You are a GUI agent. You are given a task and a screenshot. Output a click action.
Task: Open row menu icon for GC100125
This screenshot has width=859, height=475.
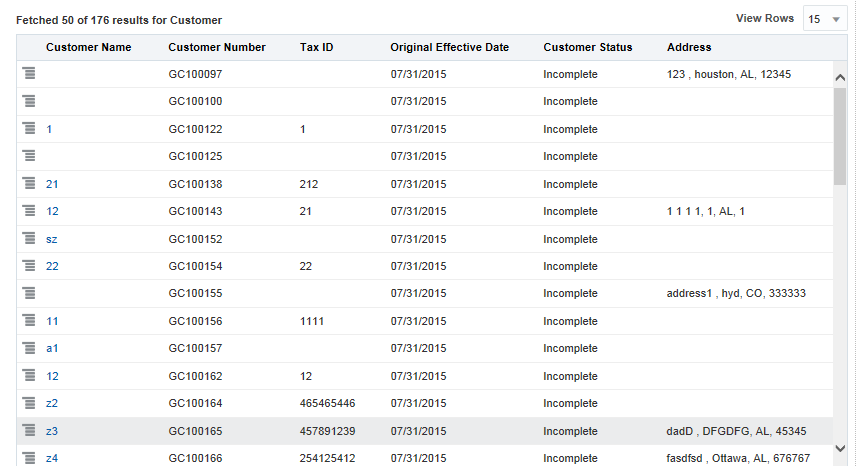point(29,156)
